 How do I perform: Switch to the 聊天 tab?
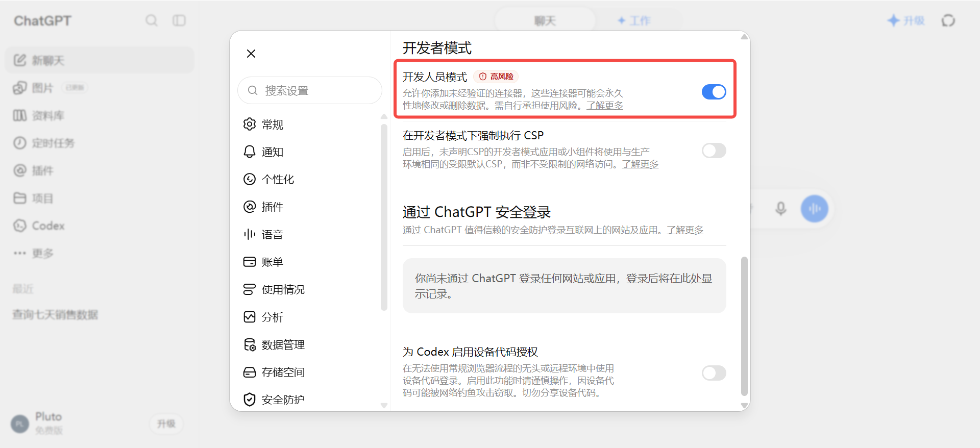pyautogui.click(x=545, y=20)
